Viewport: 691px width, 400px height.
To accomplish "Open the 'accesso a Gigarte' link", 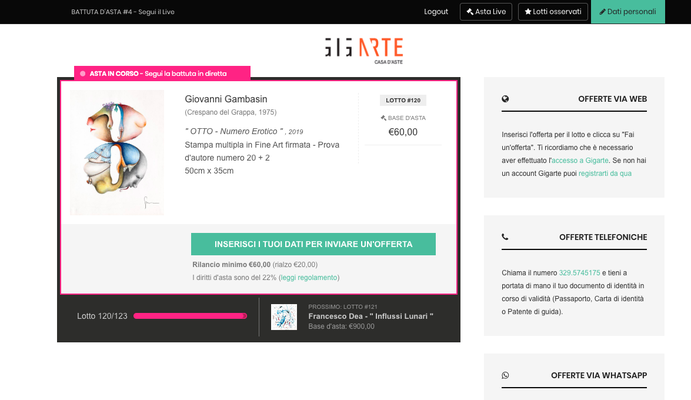I will pos(580,160).
